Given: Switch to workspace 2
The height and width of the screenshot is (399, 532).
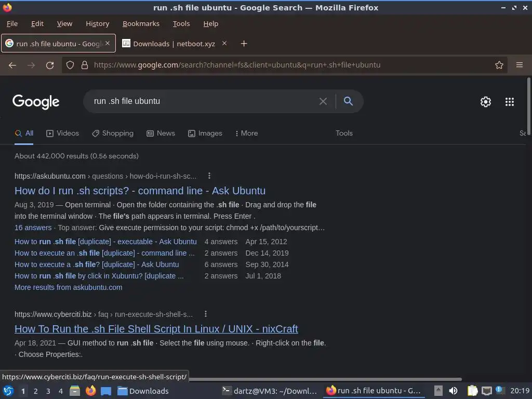Looking at the screenshot, I should pos(36,391).
